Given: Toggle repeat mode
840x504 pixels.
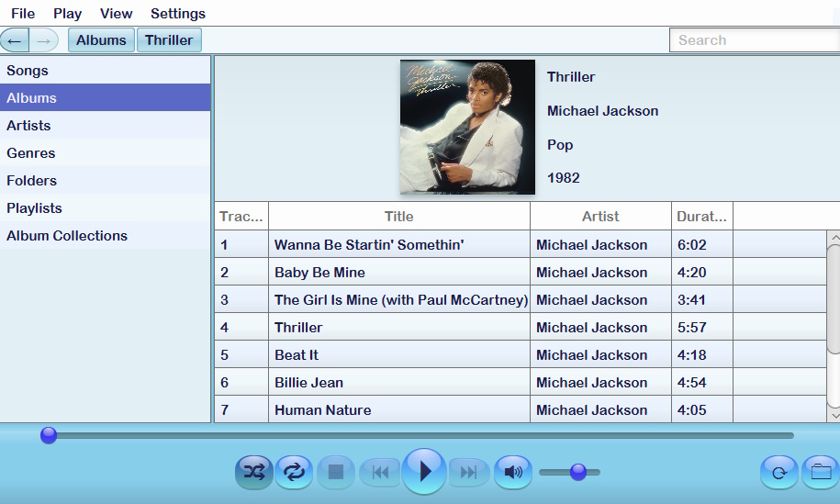Looking at the screenshot, I should [294, 472].
